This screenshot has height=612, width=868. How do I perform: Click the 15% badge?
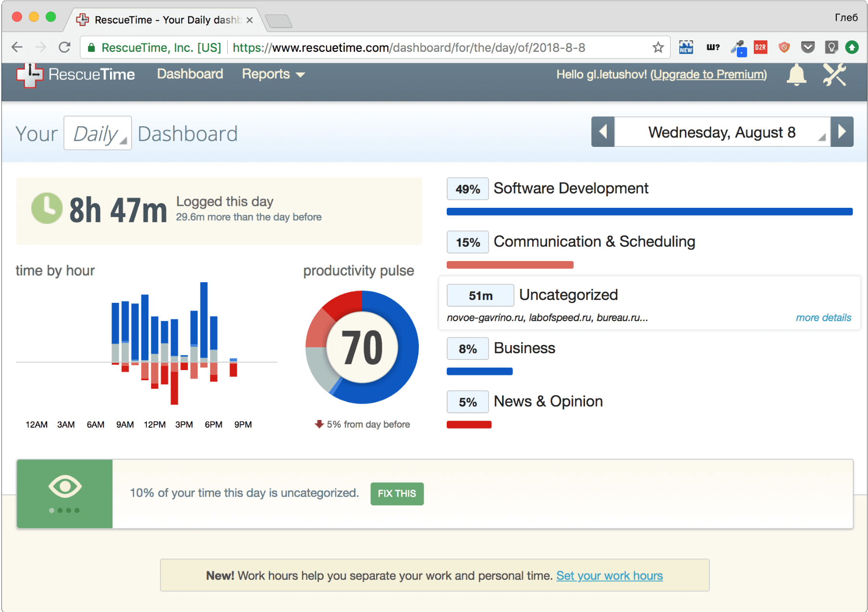coord(467,242)
